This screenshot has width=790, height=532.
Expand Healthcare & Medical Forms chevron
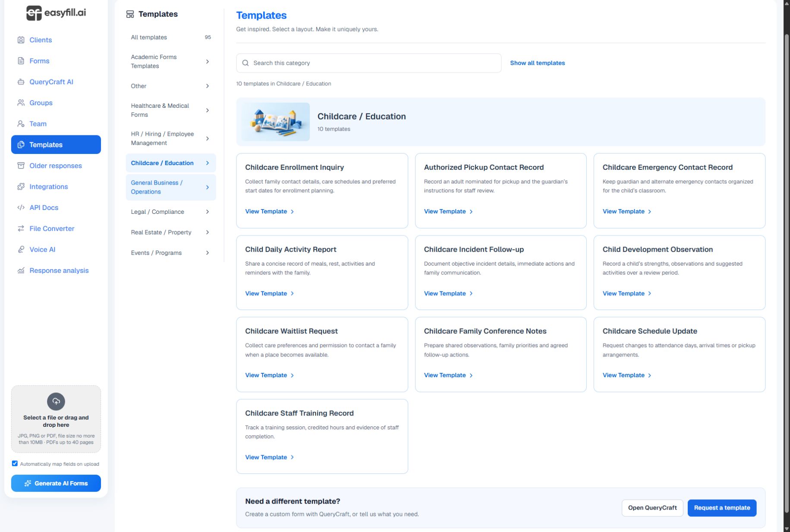click(208, 110)
